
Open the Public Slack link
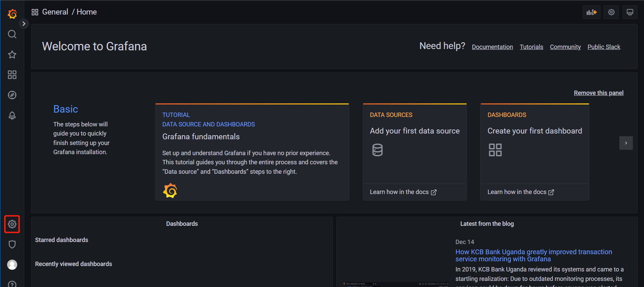(603, 47)
